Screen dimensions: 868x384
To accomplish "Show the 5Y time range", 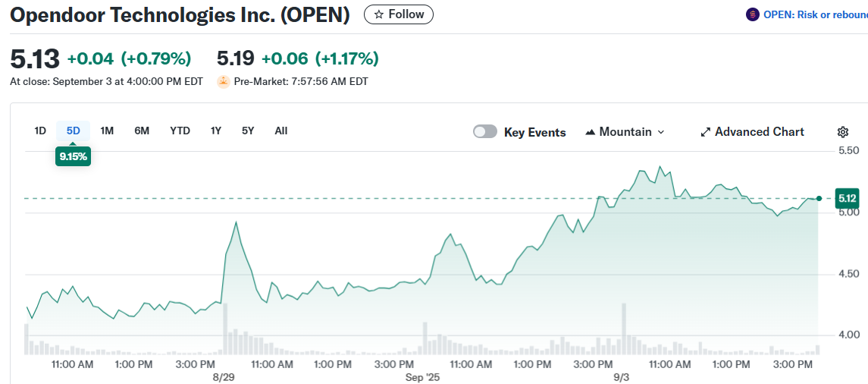I will pos(248,131).
